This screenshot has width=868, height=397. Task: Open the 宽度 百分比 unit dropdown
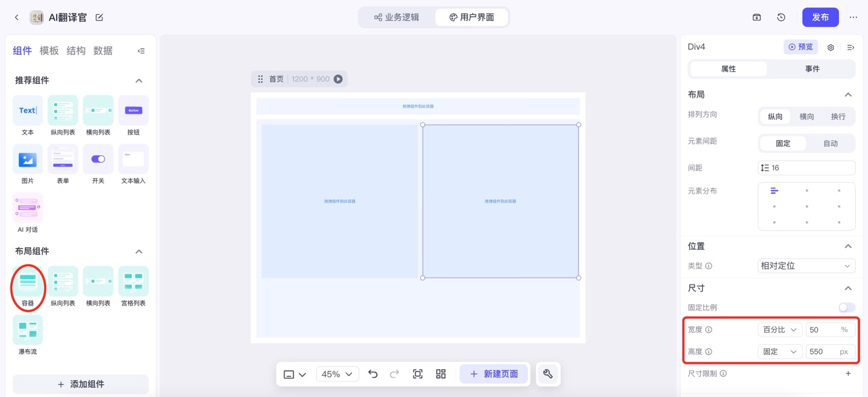(779, 329)
